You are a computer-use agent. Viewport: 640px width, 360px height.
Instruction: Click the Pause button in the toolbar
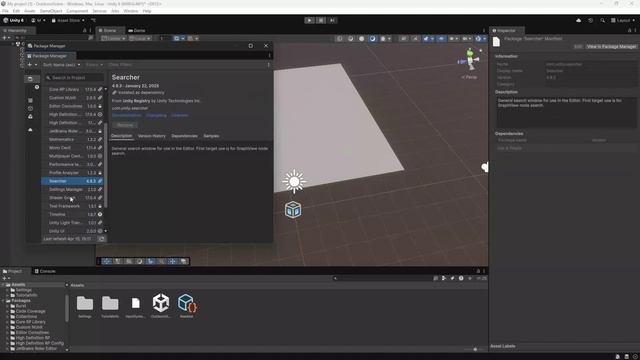(x=321, y=20)
